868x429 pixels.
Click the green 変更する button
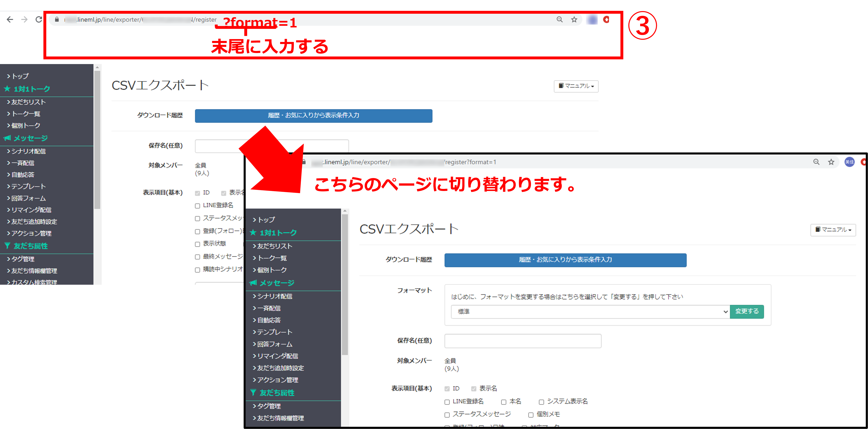click(x=747, y=312)
